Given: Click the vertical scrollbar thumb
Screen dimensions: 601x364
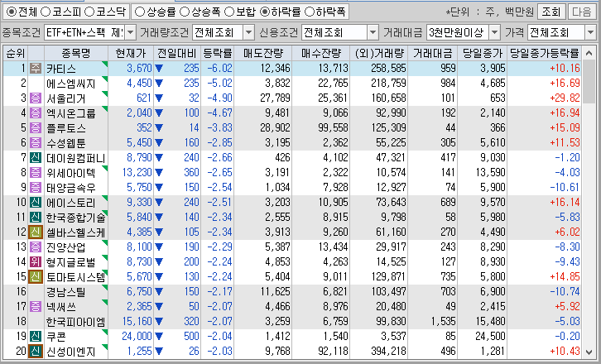Looking at the screenshot, I should pos(589,82).
